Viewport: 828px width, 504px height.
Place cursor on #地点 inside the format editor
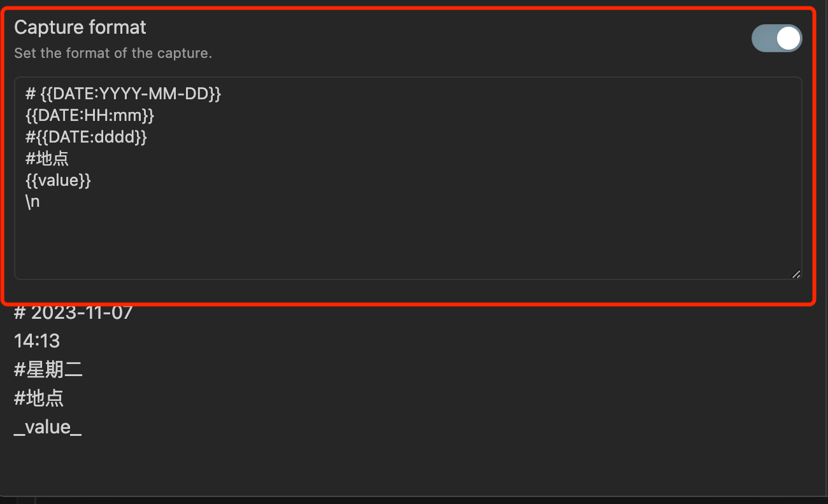tap(47, 158)
